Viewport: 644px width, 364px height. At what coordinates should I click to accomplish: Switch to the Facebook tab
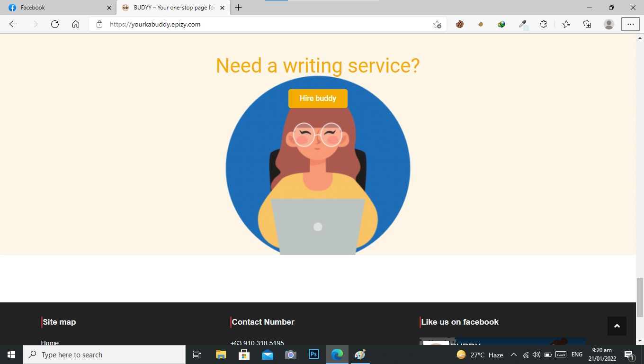58,8
